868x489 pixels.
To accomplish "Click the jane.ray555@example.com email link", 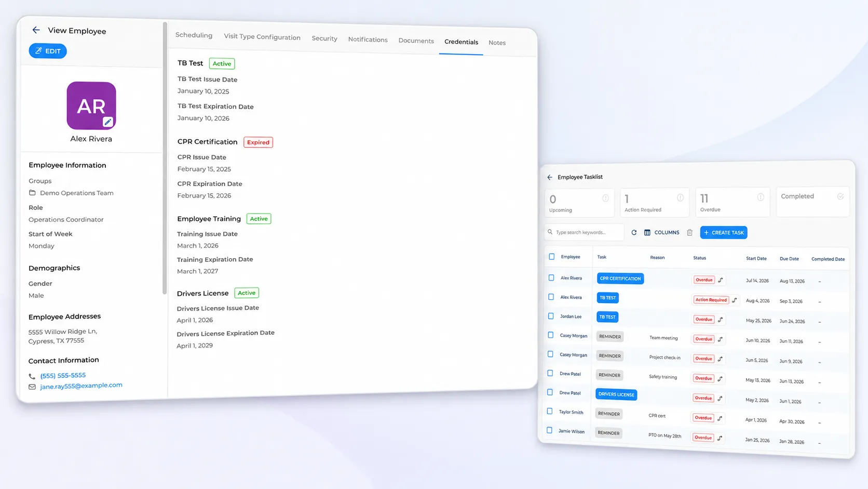I will click(x=81, y=386).
